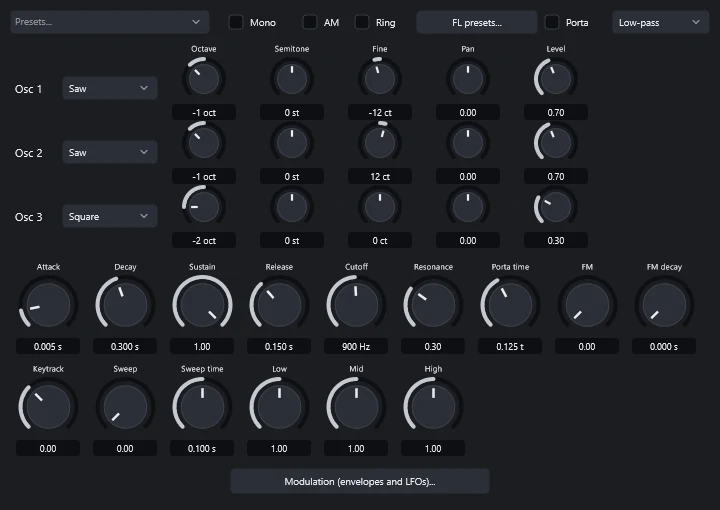The height and width of the screenshot is (510, 720).
Task: Click the Cutoff knob
Action: [x=356, y=304]
